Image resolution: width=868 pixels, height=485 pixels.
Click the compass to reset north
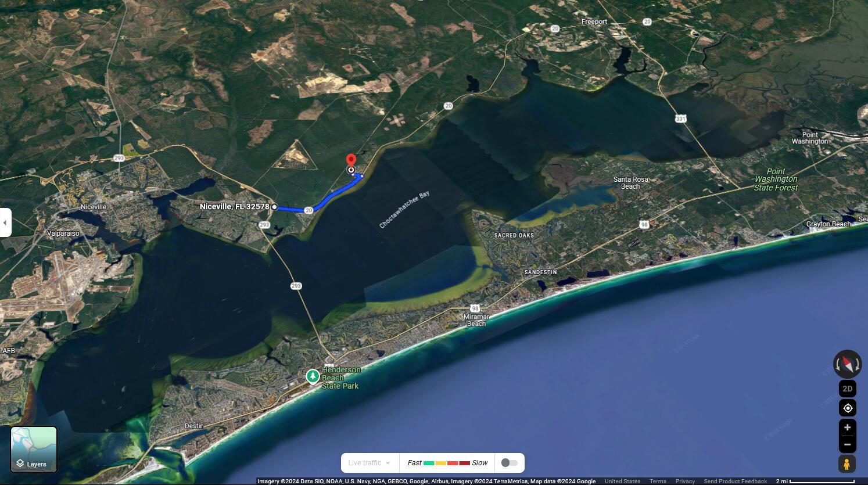(848, 364)
